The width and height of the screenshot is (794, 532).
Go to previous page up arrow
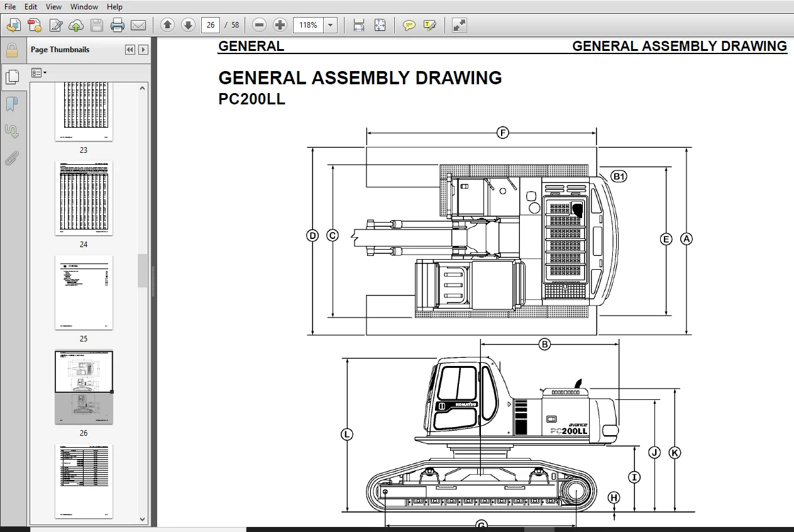coord(167,25)
